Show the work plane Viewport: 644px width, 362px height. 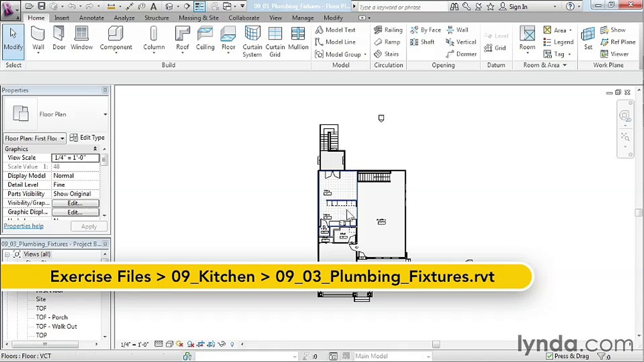click(613, 30)
